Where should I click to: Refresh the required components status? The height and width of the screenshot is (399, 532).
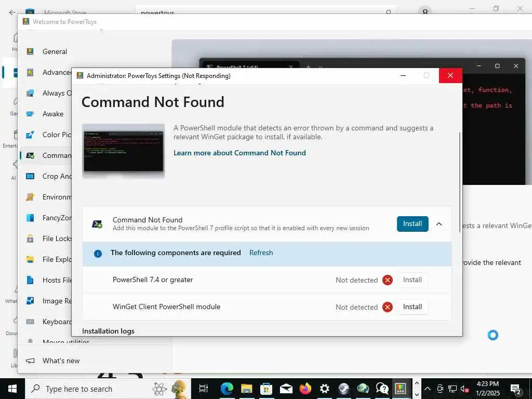[x=261, y=253]
